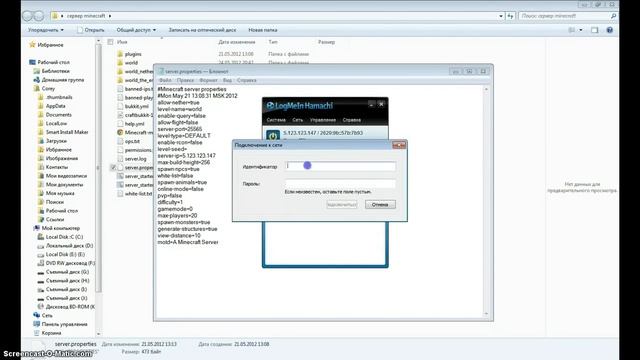Sort by the Размер column header
Viewport: 640px width, 360px height.
point(327,42)
